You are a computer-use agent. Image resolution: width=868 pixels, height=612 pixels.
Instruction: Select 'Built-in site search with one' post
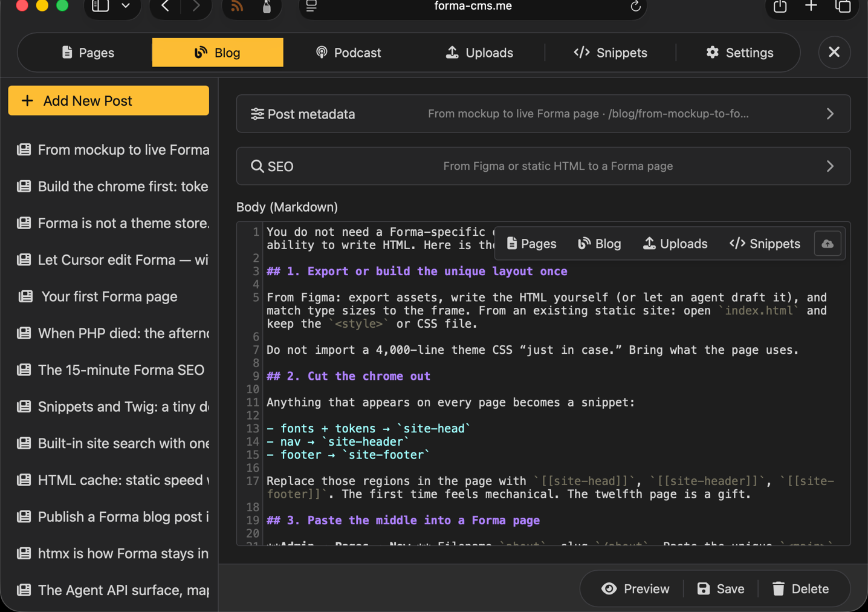pos(113,443)
